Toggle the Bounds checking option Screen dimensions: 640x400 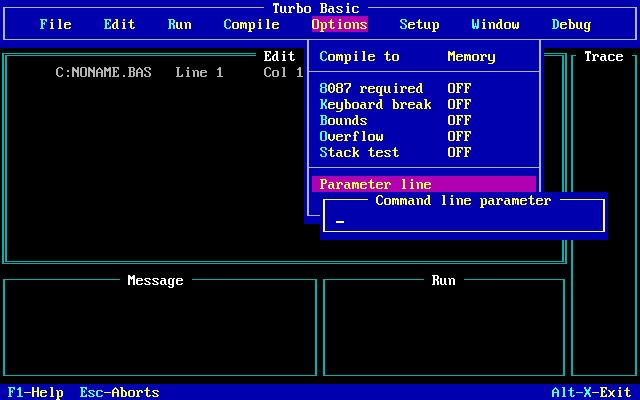[424, 120]
